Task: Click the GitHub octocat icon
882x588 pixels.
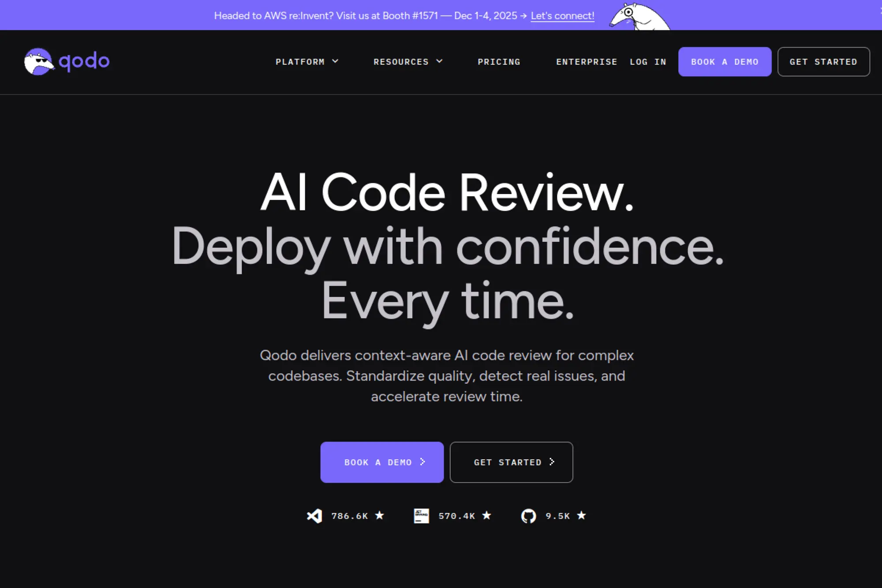Action: pyautogui.click(x=528, y=516)
